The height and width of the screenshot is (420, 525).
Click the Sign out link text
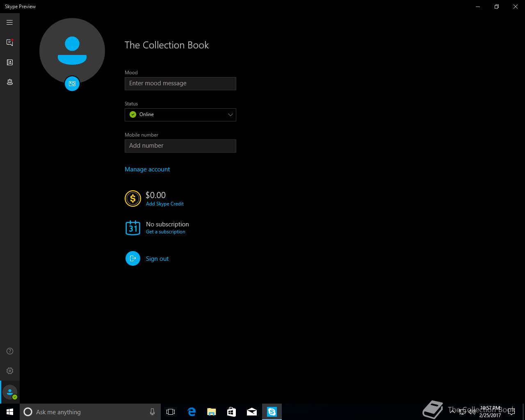pos(157,259)
